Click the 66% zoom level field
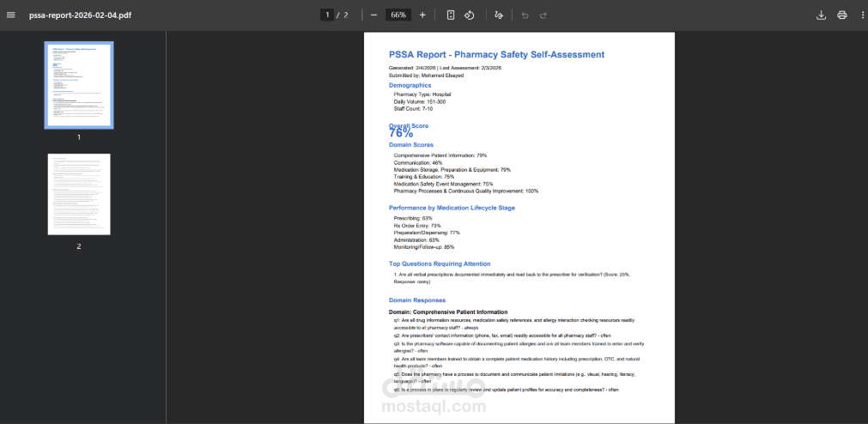Screen dimensions: 868x424 (398, 15)
